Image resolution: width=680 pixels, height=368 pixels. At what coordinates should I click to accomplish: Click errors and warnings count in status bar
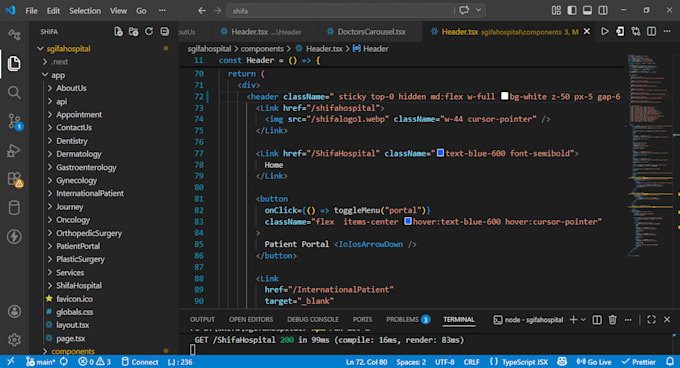95,362
